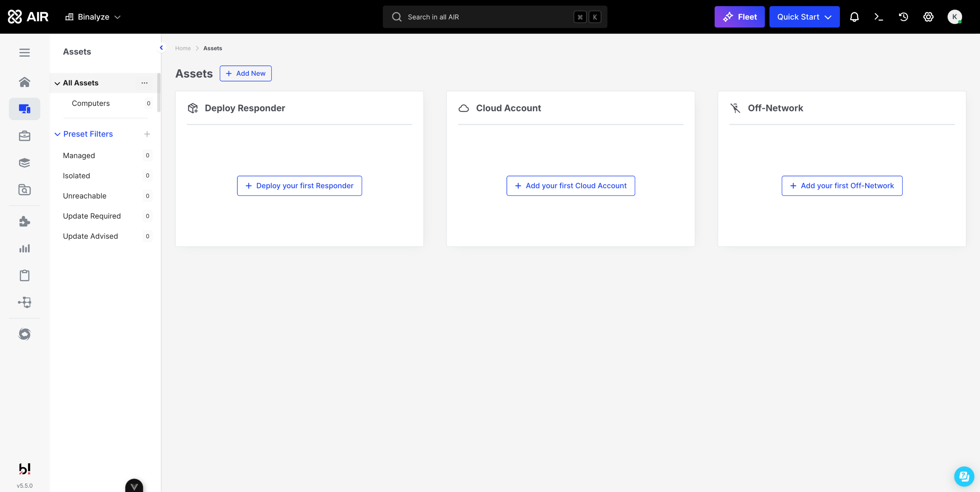Click the Home breadcrumb link

[x=183, y=48]
